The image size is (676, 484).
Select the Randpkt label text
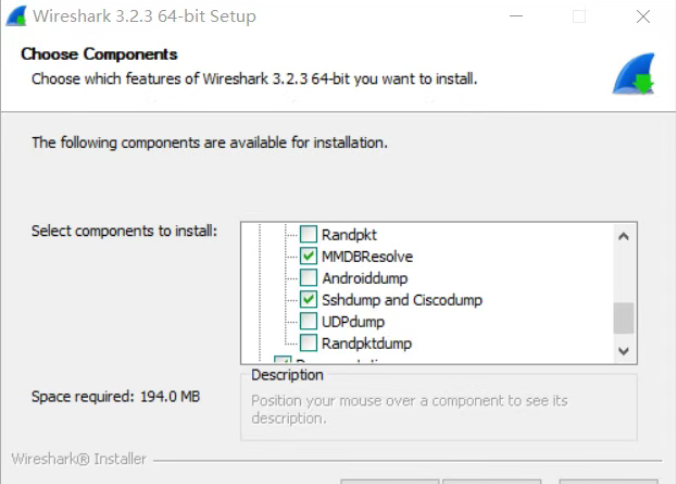349,235
